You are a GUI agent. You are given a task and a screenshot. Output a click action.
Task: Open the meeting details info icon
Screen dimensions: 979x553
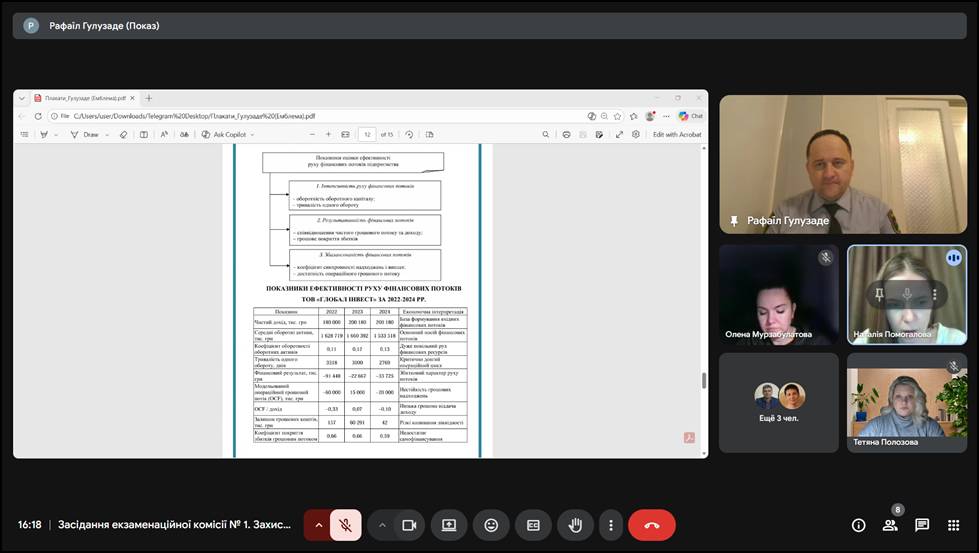[x=858, y=525]
